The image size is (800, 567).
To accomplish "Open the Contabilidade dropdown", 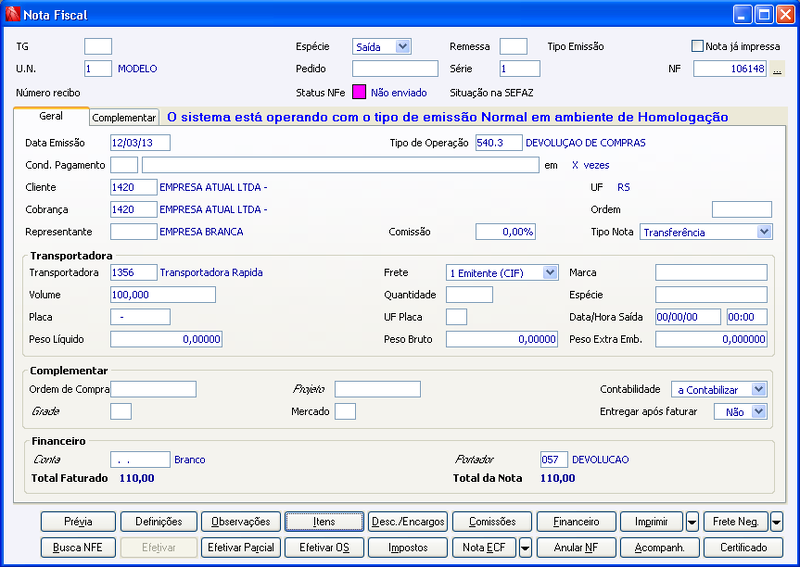I will coord(759,389).
